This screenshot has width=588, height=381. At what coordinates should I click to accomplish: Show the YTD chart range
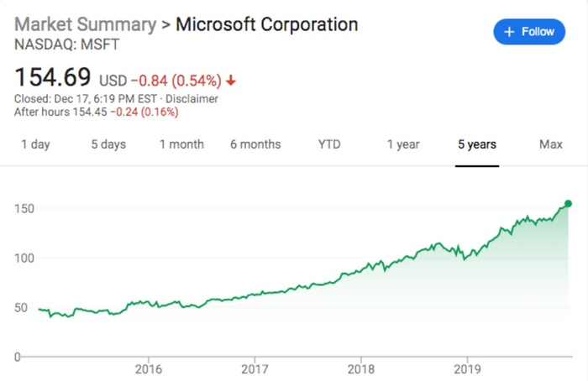(x=329, y=144)
